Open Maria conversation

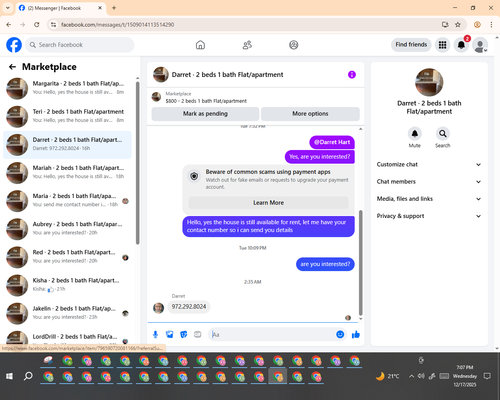coord(67,201)
